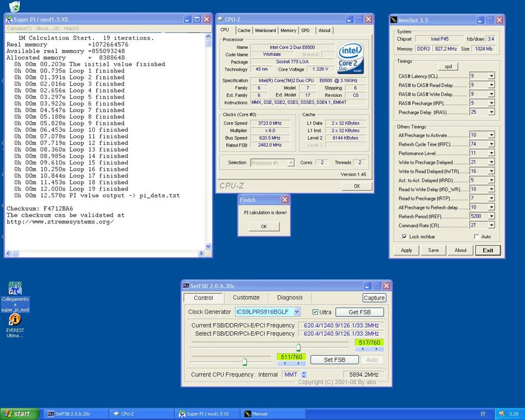Expand the RAS# Precharge (tRP) dropdown

coord(491,103)
